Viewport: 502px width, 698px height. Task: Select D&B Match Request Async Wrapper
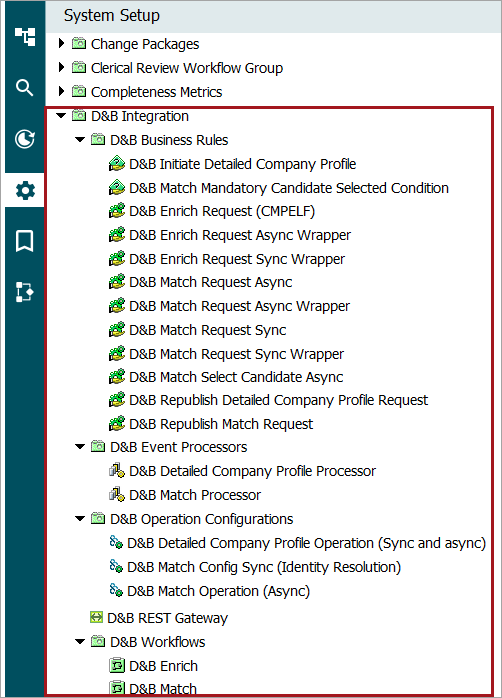[239, 306]
